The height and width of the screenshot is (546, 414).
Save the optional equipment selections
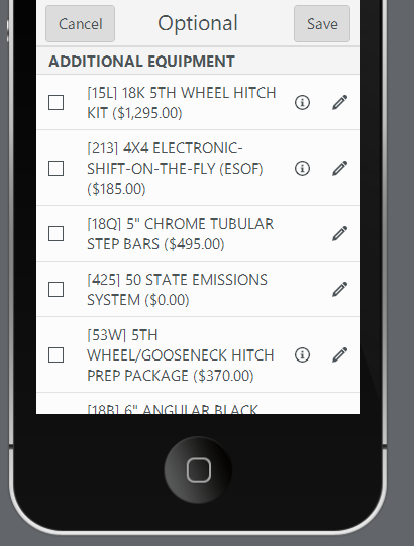[322, 24]
